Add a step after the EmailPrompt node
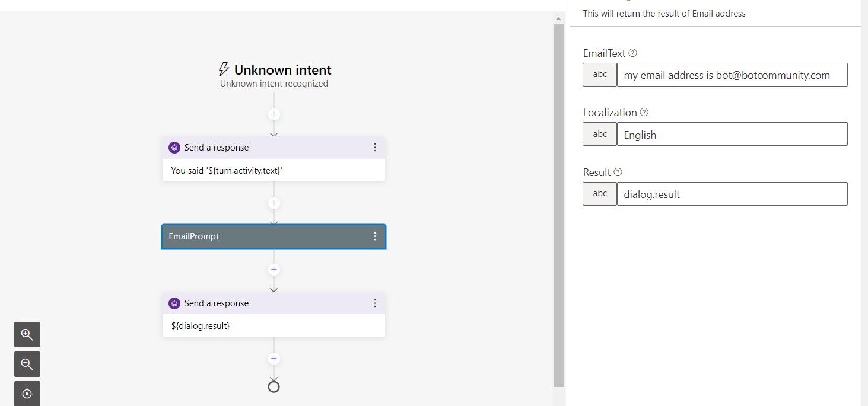The width and height of the screenshot is (868, 406). click(274, 269)
